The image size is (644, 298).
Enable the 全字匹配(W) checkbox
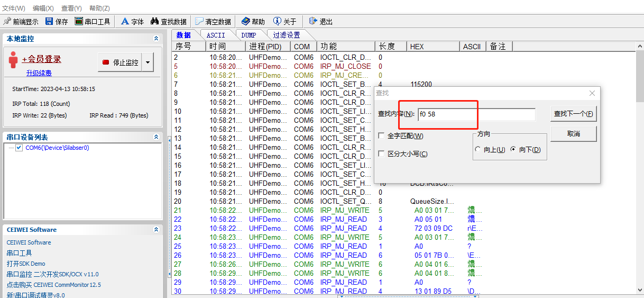(x=382, y=136)
